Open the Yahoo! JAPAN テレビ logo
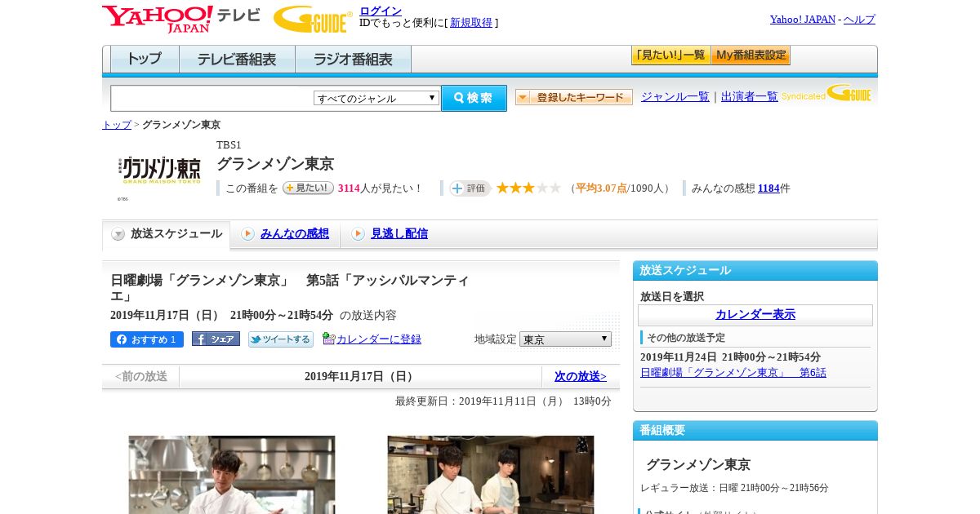The height and width of the screenshot is (514, 980). tap(181, 19)
